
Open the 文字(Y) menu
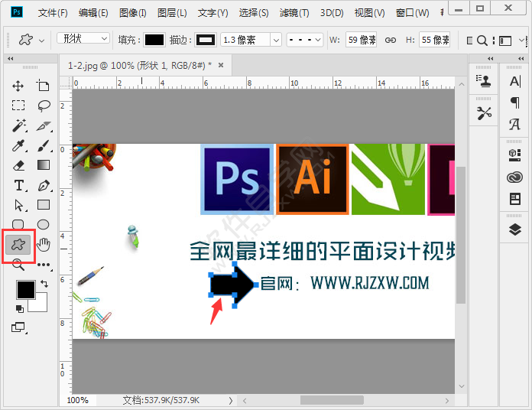(212, 12)
